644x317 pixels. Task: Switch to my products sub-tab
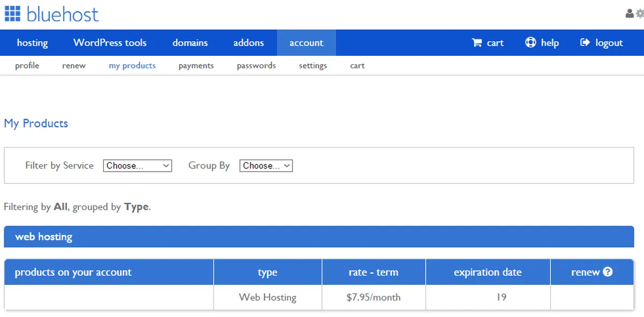point(132,65)
